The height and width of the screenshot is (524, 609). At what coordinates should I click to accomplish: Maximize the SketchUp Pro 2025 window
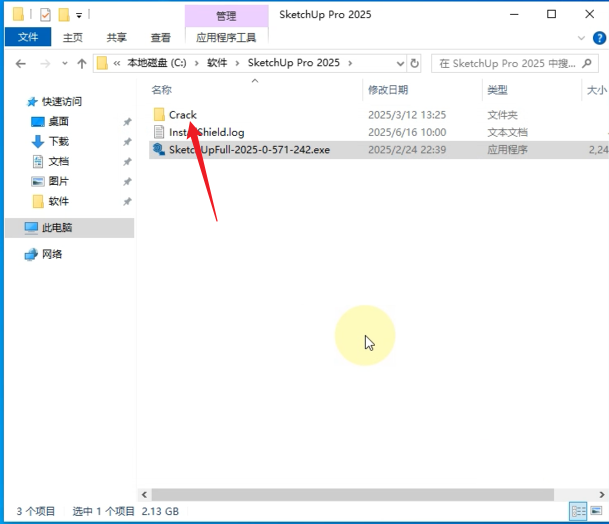click(552, 14)
